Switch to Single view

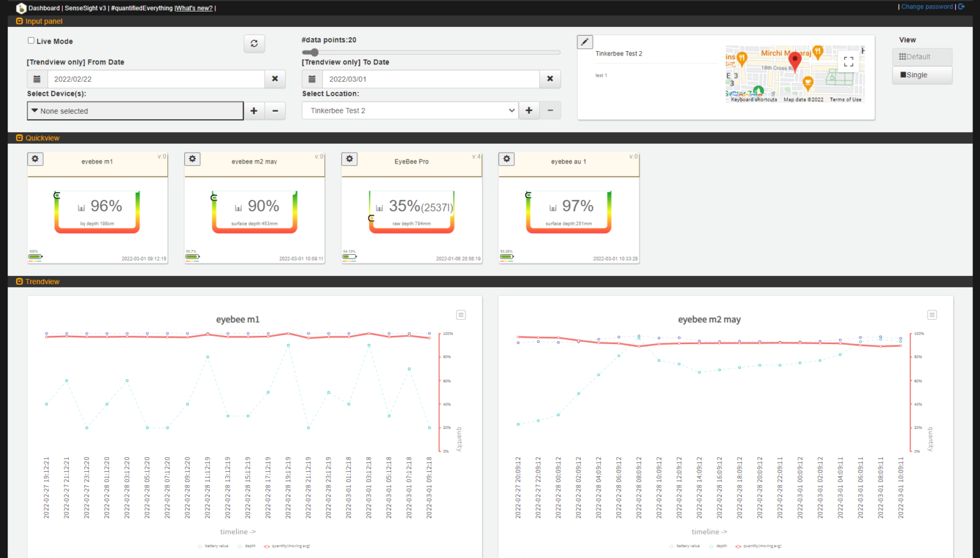click(x=921, y=75)
